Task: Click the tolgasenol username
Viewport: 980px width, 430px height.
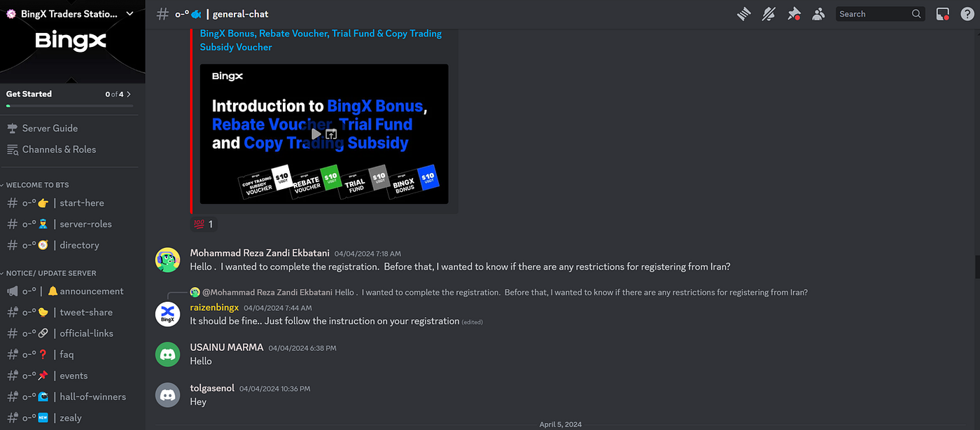Action: 212,388
